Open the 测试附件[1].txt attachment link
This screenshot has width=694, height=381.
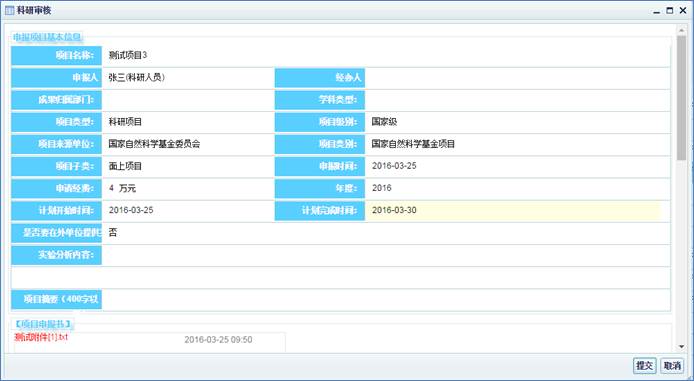point(41,337)
